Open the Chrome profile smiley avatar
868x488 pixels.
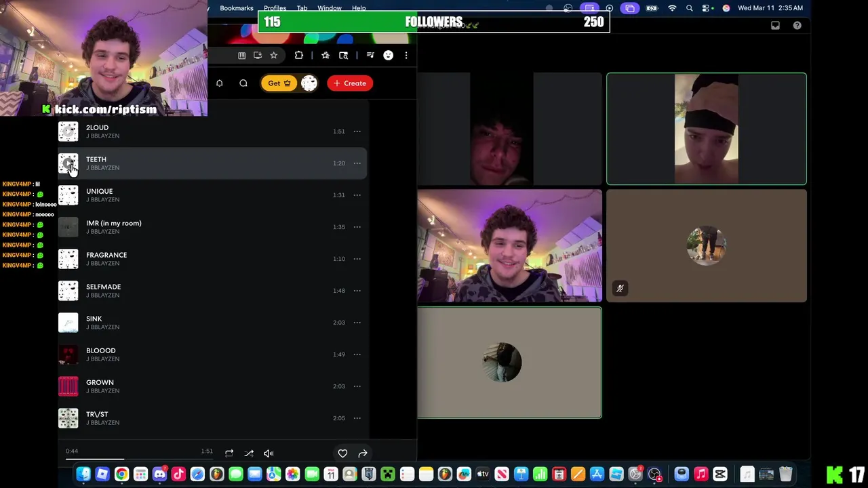click(388, 56)
